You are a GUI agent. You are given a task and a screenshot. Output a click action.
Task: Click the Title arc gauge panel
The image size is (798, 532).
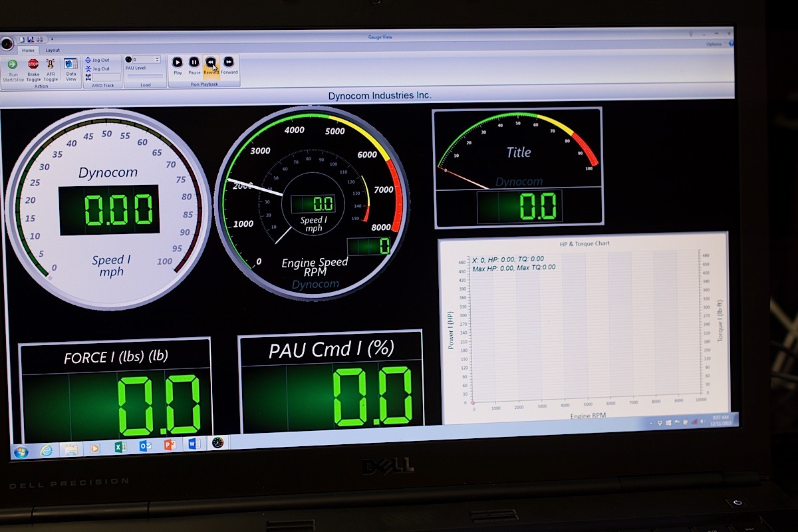(x=517, y=168)
